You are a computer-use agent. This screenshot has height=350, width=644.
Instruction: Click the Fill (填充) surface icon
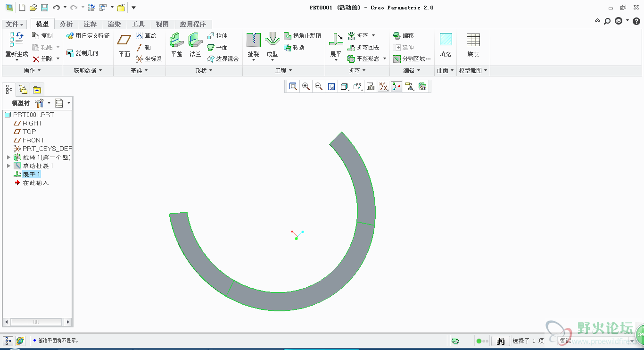point(445,40)
